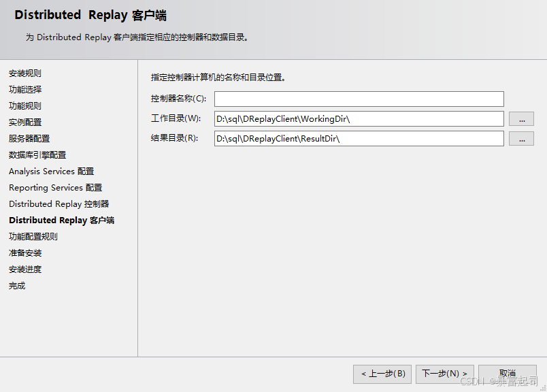Browse for working directory with ... button
The image size is (547, 392).
(521, 119)
